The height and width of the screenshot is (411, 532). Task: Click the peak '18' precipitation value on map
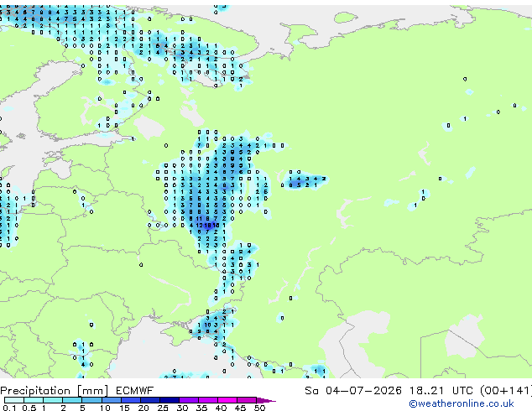pos(207,225)
